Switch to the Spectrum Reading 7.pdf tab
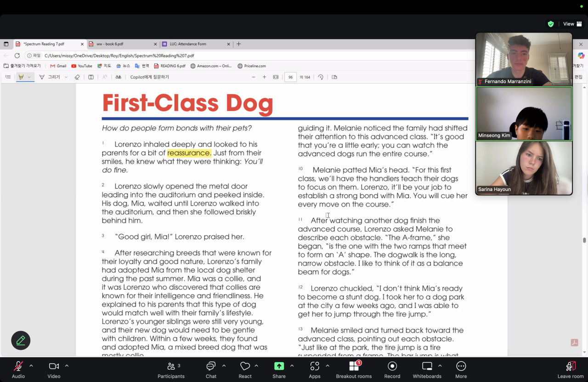 point(50,44)
